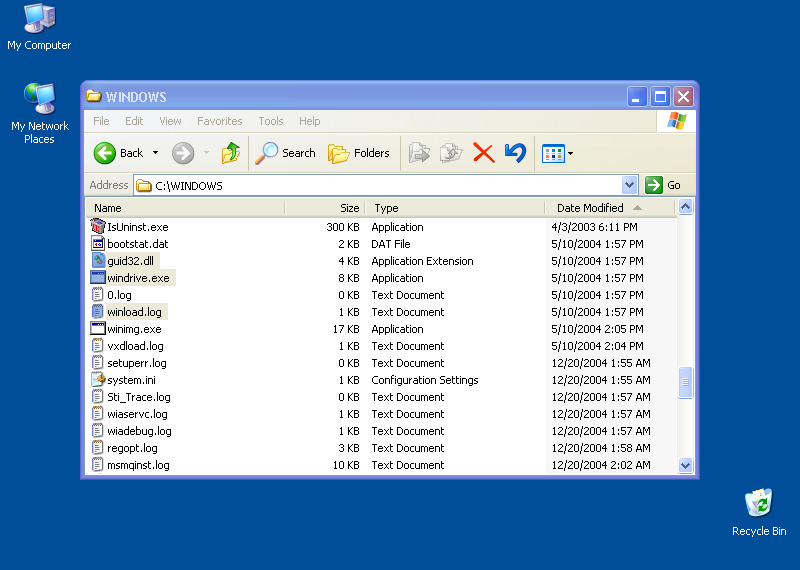Viewport: 800px width, 570px height.
Task: Open the File menu
Action: [101, 121]
